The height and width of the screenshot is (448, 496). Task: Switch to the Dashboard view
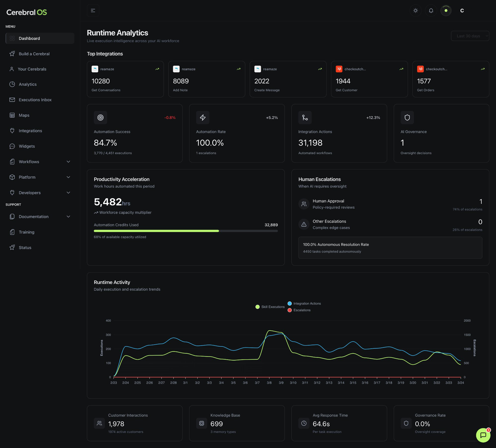(x=29, y=38)
